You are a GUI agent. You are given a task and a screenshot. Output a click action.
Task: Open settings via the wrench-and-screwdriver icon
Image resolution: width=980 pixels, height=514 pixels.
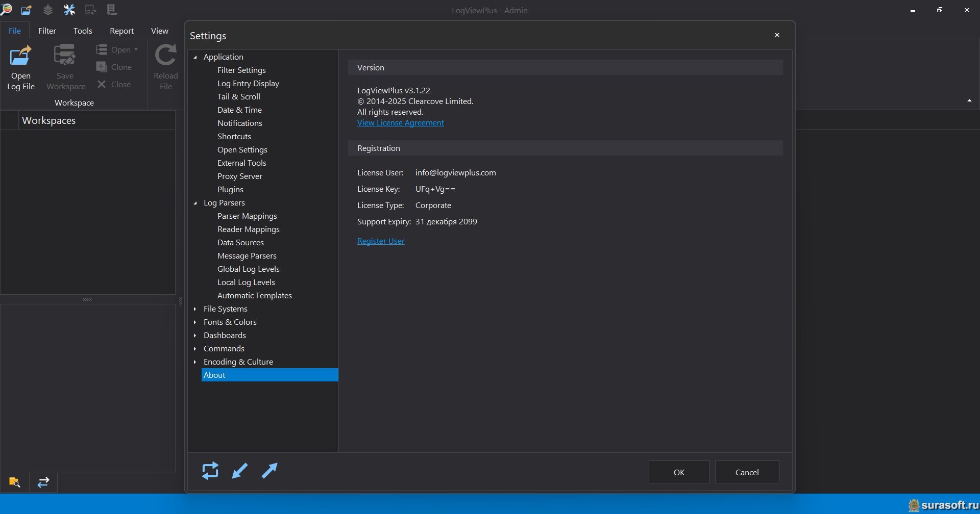[69, 10]
